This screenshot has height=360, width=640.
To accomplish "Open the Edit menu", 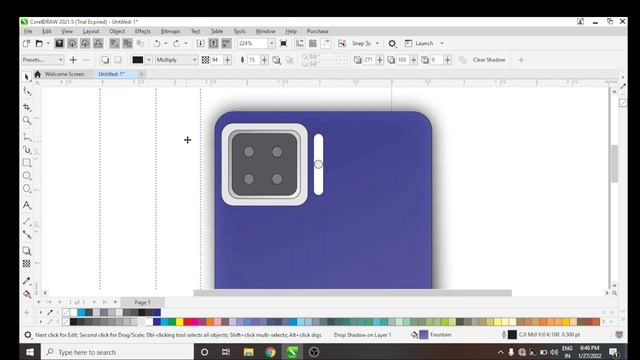I will (x=47, y=31).
